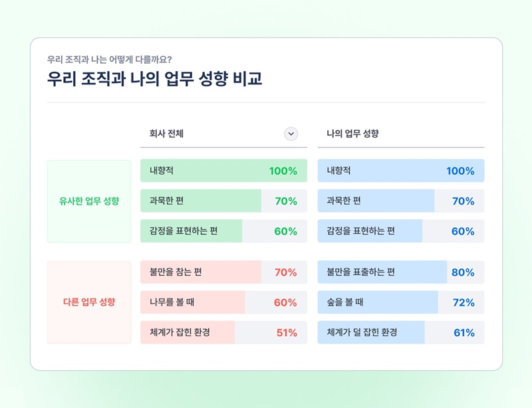The image size is (532, 408).
Task: Select the red 나무를 볼 때 bar
Action: click(x=223, y=302)
